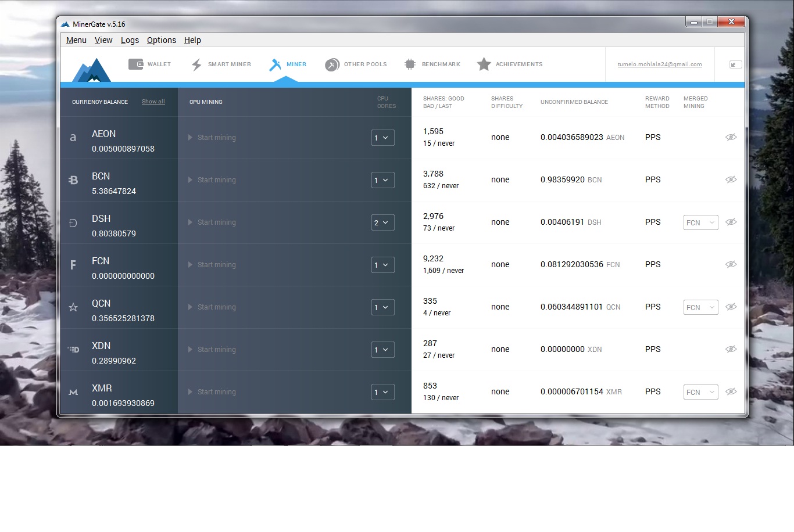Start mining QCN

(x=212, y=307)
